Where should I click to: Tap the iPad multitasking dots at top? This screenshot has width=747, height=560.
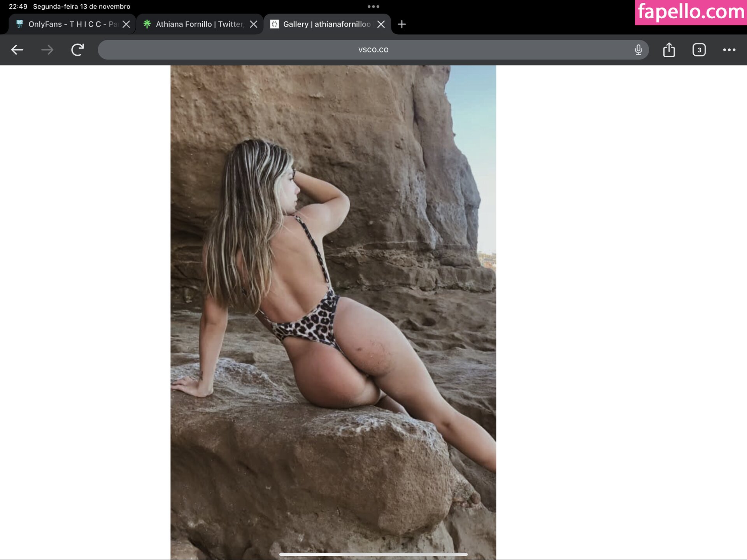pyautogui.click(x=373, y=6)
